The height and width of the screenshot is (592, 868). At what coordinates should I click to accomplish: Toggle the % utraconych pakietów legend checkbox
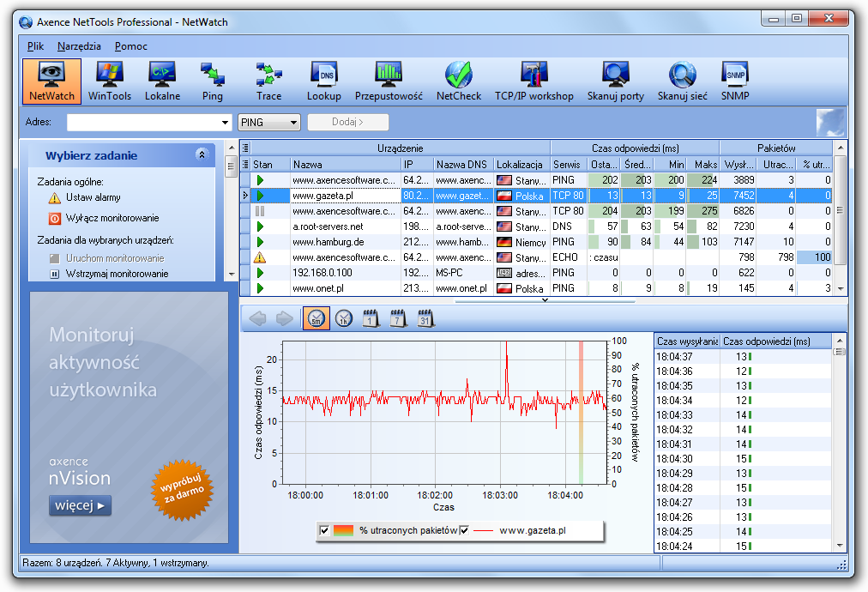pos(324,530)
